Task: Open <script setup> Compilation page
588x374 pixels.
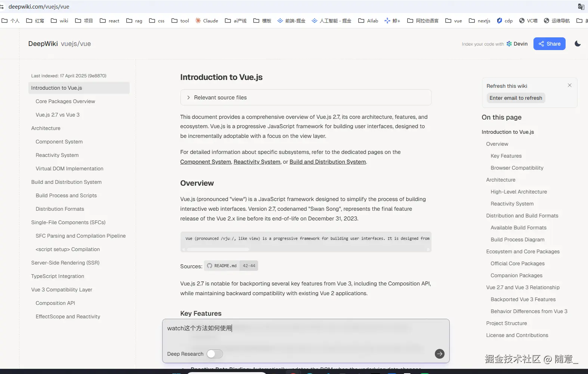Action: pyautogui.click(x=68, y=249)
